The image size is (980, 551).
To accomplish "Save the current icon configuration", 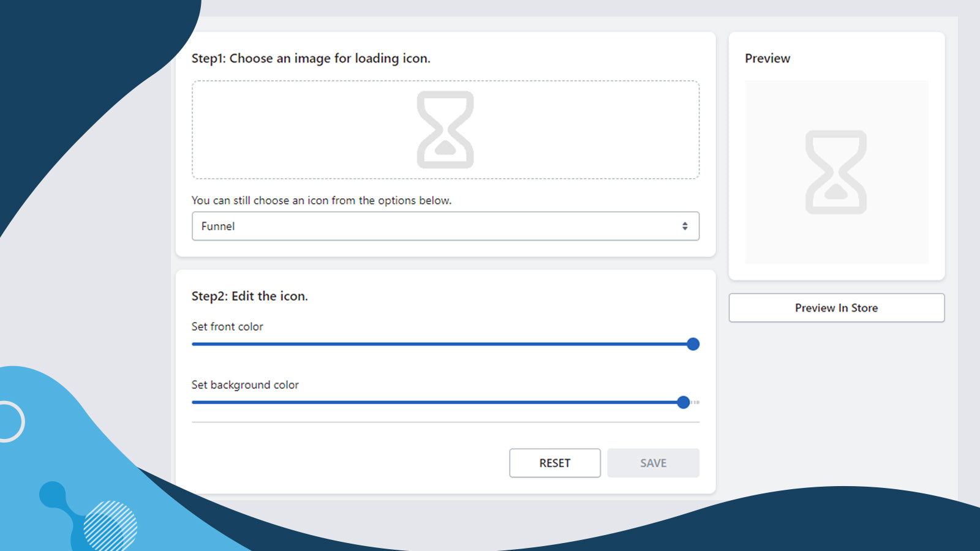I will pos(653,463).
